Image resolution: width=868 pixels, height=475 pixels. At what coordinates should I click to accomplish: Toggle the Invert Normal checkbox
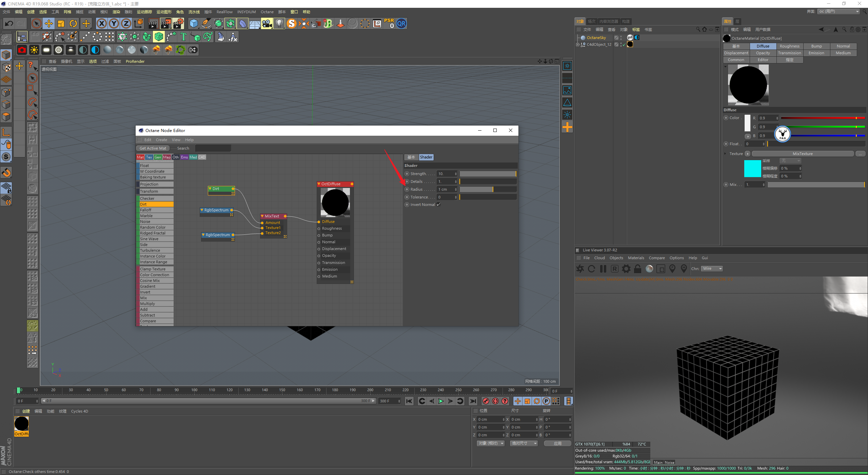pyautogui.click(x=438, y=205)
